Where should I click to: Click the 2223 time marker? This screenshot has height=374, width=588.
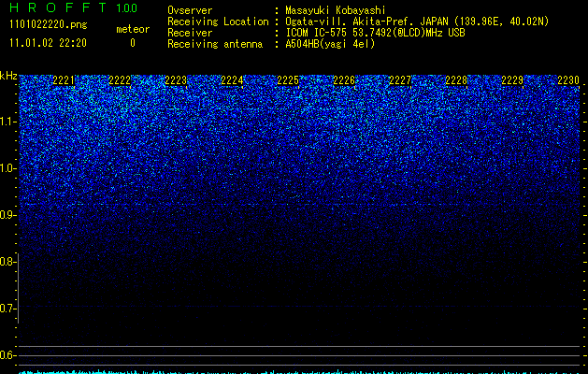coord(176,80)
